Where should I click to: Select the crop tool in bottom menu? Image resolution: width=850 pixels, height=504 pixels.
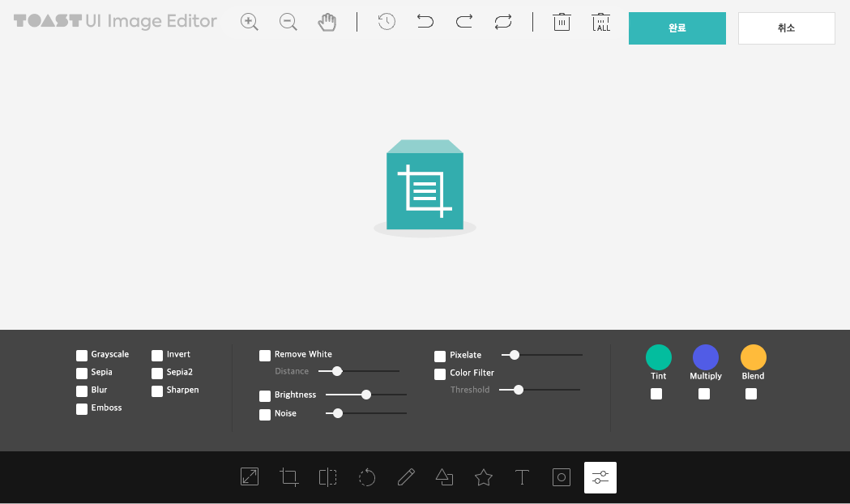(289, 477)
